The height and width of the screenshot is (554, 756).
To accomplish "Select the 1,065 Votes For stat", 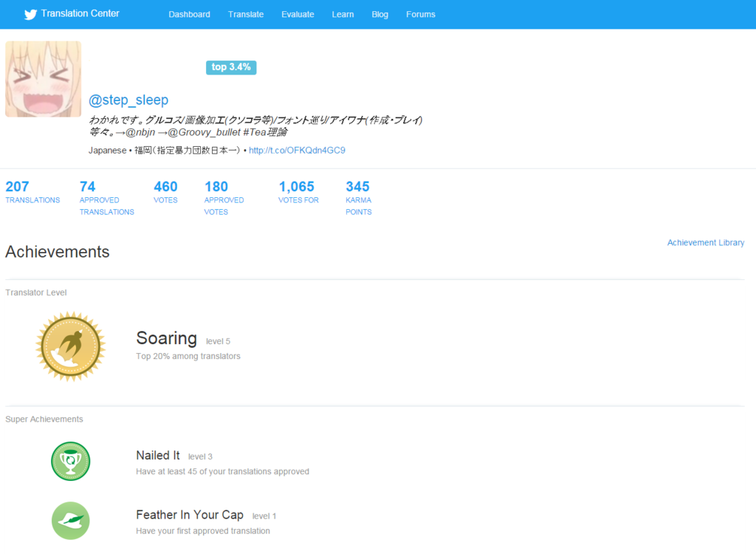I will click(298, 192).
